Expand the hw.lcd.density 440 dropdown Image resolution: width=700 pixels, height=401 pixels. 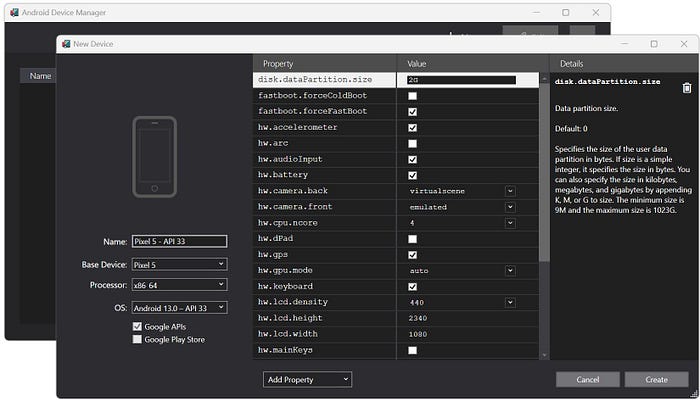coord(510,302)
